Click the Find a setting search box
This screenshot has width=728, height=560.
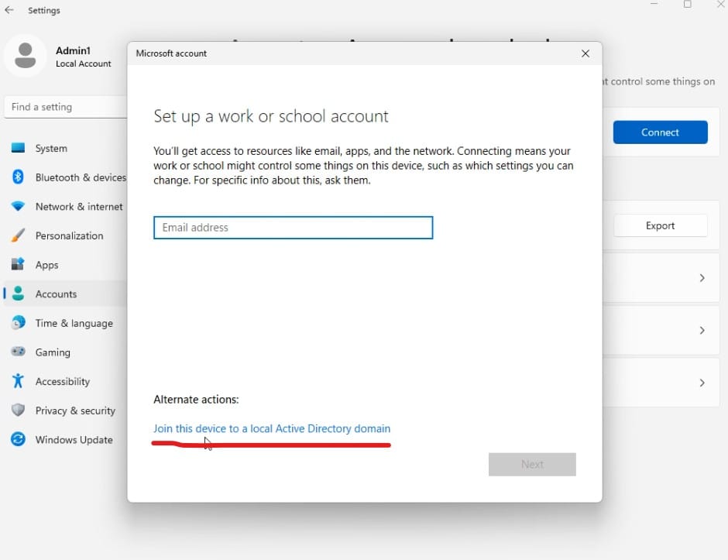pyautogui.click(x=66, y=107)
